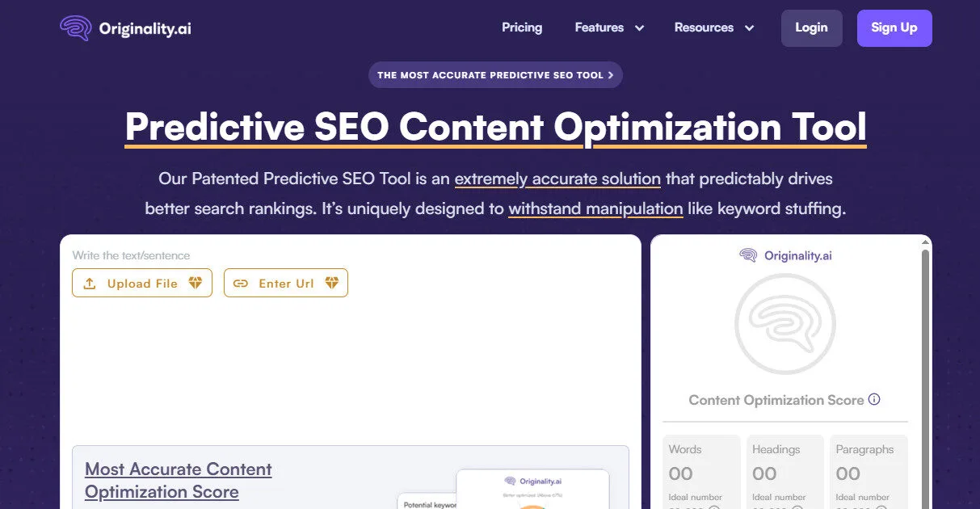Click the 'Write the text/sentence' input area

132,254
